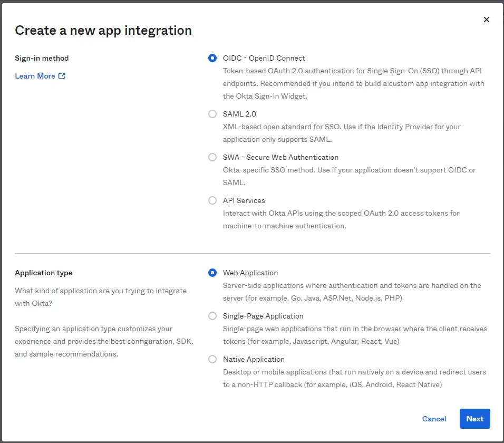504x443 pixels.
Task: Select SWA - Secure Web Authentication option
Action: (212, 157)
